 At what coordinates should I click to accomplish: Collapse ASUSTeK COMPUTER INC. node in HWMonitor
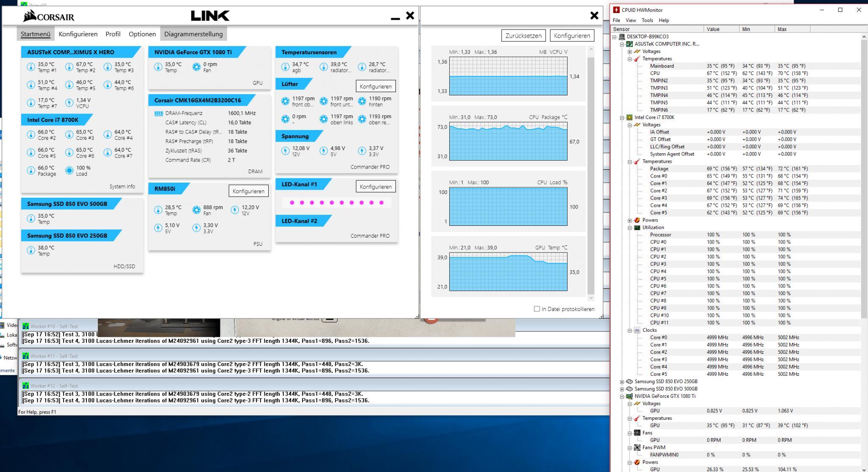pyautogui.click(x=622, y=44)
